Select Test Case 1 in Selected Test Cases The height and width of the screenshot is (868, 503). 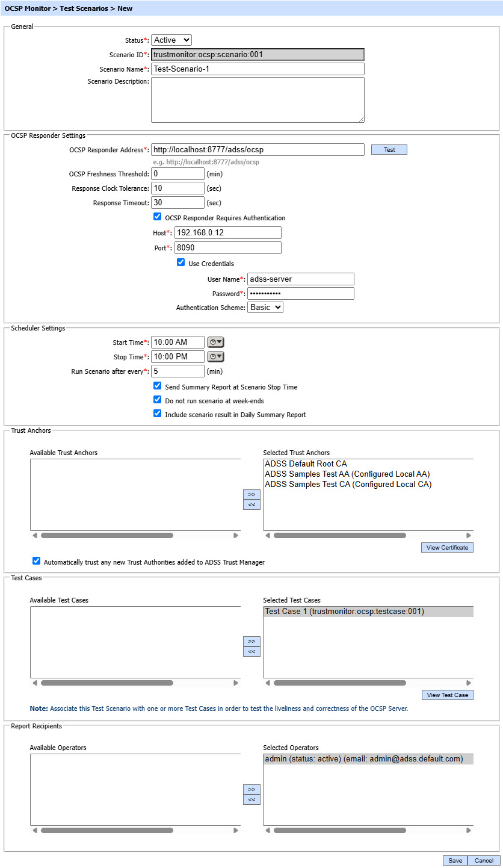(x=344, y=612)
